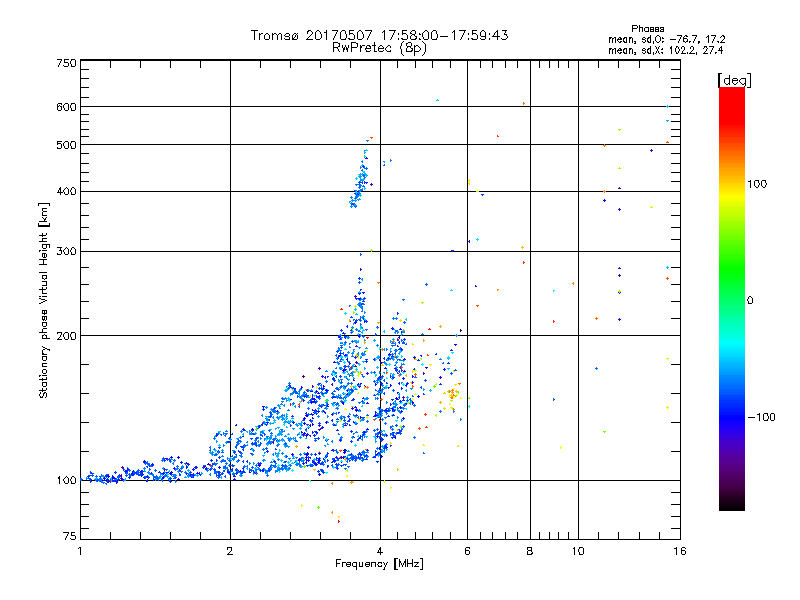Click the y-axis label "Stationary phase Virtual Height [km]"

click(x=43, y=300)
